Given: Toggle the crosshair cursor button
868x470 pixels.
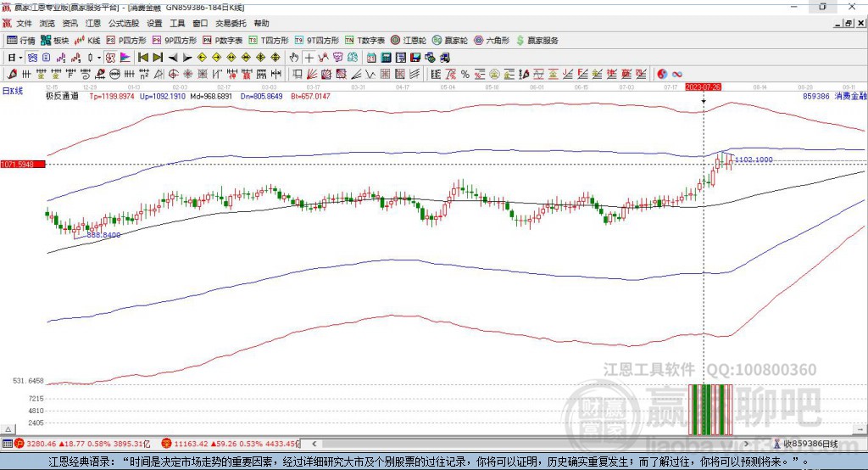Looking at the screenshot, I should tap(309, 58).
